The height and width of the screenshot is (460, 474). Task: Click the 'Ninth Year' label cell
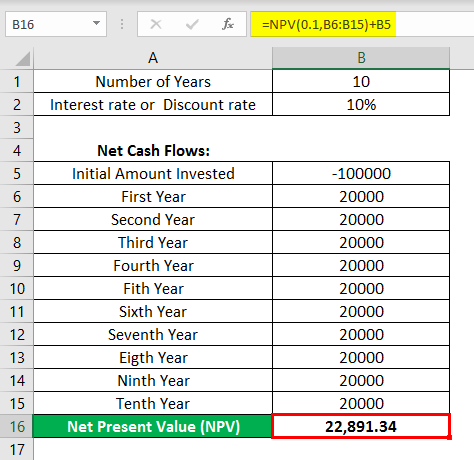pyautogui.click(x=153, y=380)
